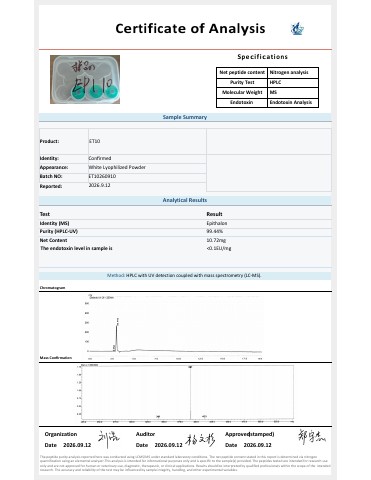371x480 pixels.
Task: Click the 'Analytical Results' section header
Action: (x=185, y=200)
